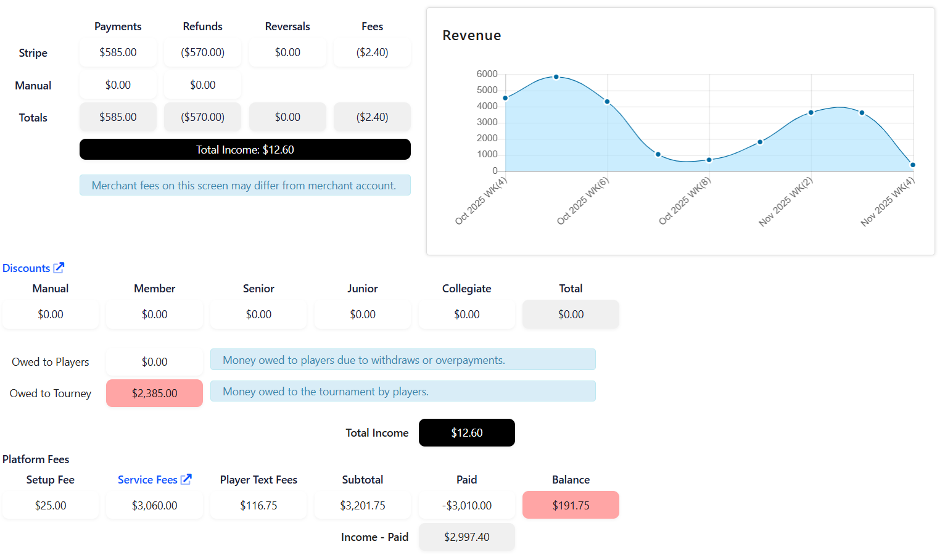The width and height of the screenshot is (945, 560).
Task: Click the final Nov 2025 WK(4) data point
Action: 913,165
